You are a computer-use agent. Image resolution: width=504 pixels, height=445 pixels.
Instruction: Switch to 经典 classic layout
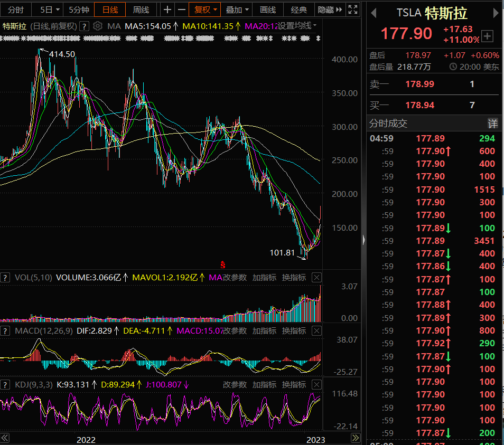point(298,10)
